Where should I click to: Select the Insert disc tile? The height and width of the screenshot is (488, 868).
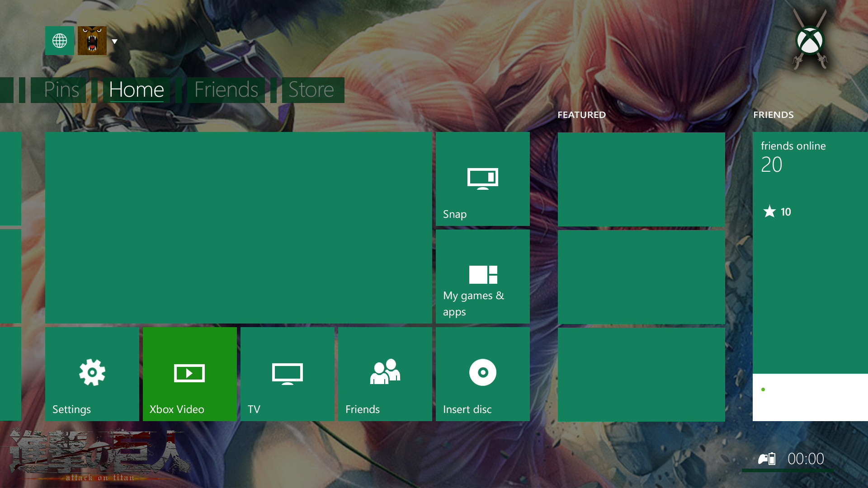point(482,374)
